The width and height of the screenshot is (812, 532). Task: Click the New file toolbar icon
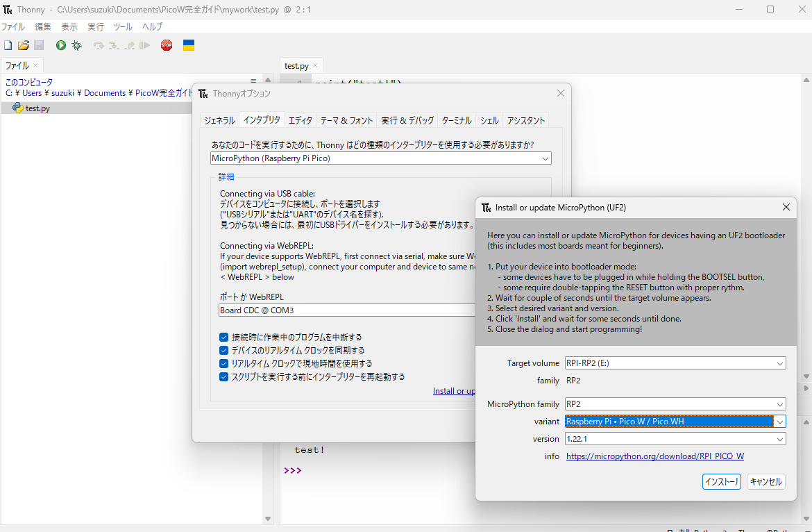click(8, 45)
